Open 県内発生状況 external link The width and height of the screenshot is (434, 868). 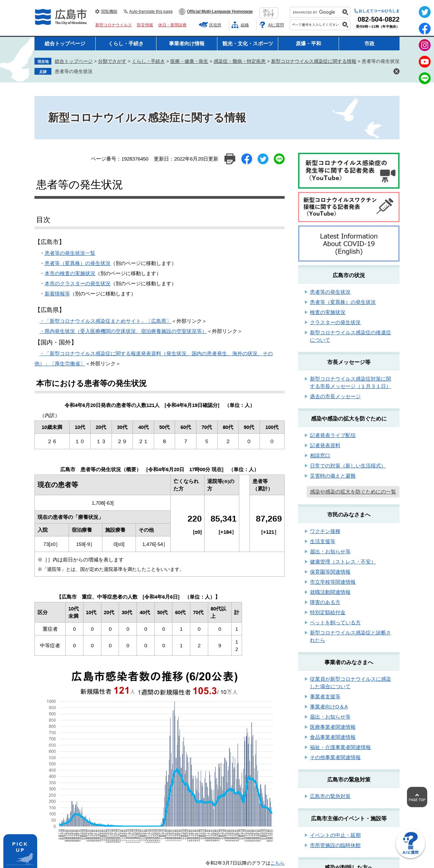(123, 331)
